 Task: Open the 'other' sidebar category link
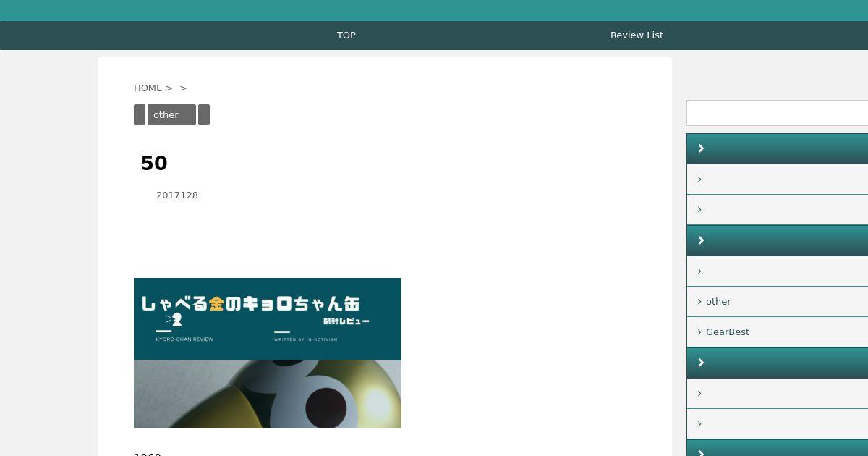click(718, 301)
